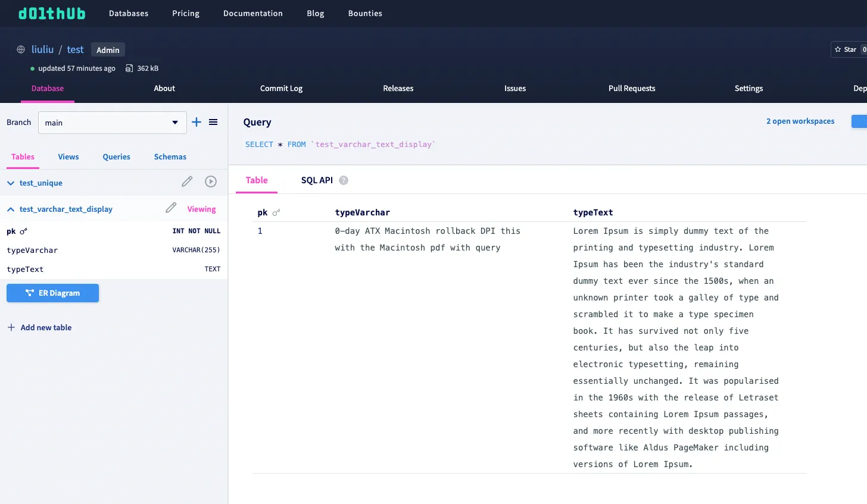Open the create new branch plus icon
Image resolution: width=867 pixels, height=504 pixels.
pos(197,122)
